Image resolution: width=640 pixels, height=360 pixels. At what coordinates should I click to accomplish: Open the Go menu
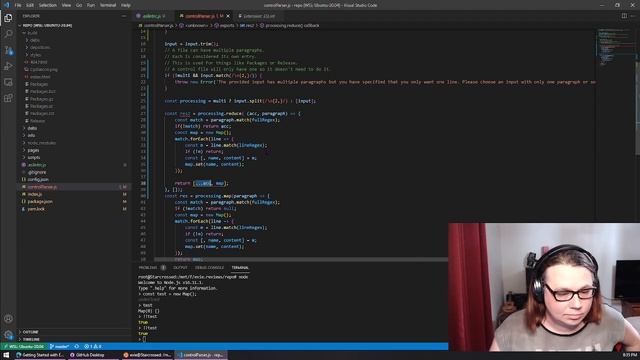pos(79,5)
